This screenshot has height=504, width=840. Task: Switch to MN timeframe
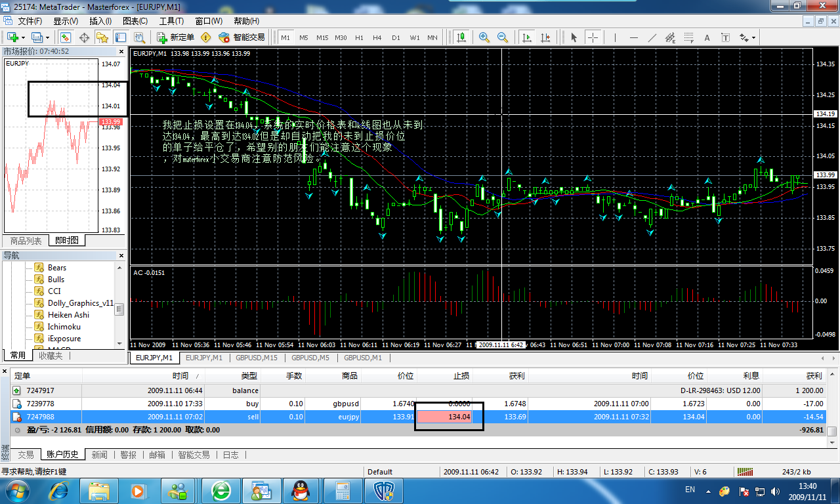click(432, 37)
